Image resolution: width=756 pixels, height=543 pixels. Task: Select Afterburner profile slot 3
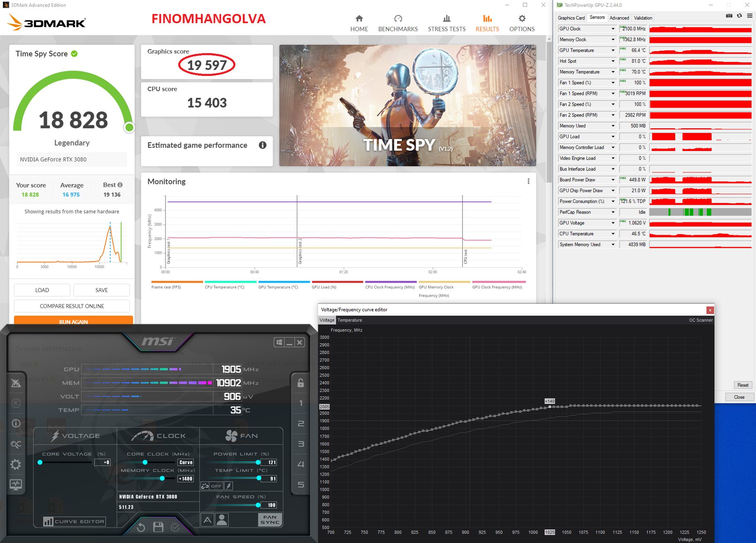(301, 444)
